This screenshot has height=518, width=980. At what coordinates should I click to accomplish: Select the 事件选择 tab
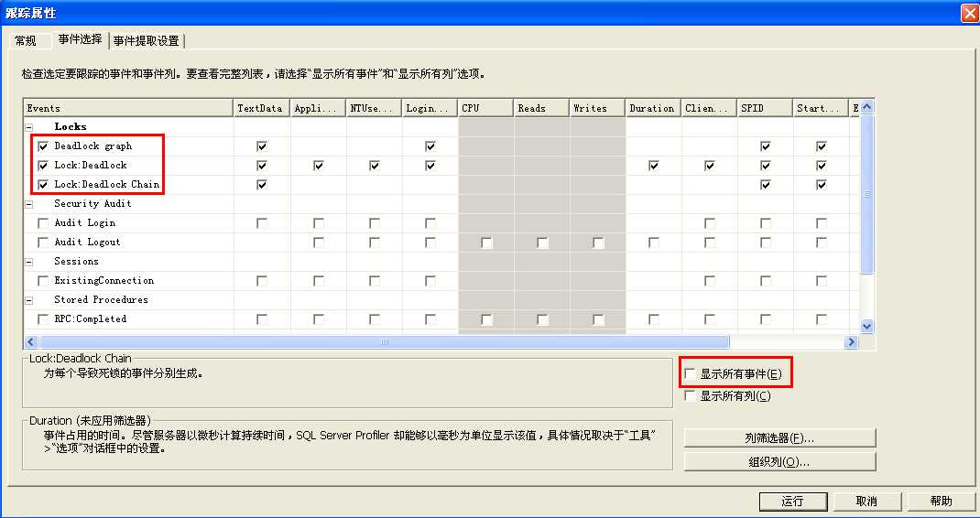[80, 39]
